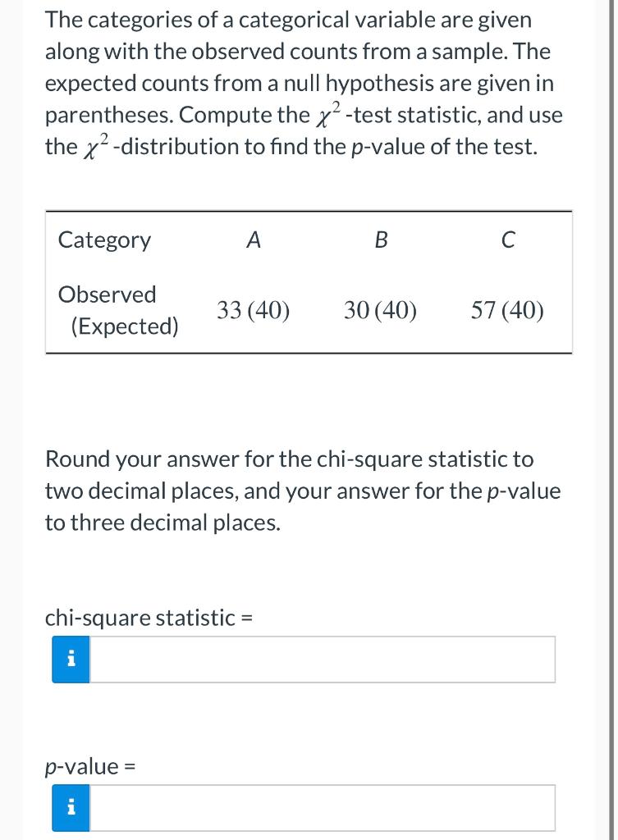Click the rounding instructions paragraph
The width and height of the screenshot is (618, 840).
(303, 491)
